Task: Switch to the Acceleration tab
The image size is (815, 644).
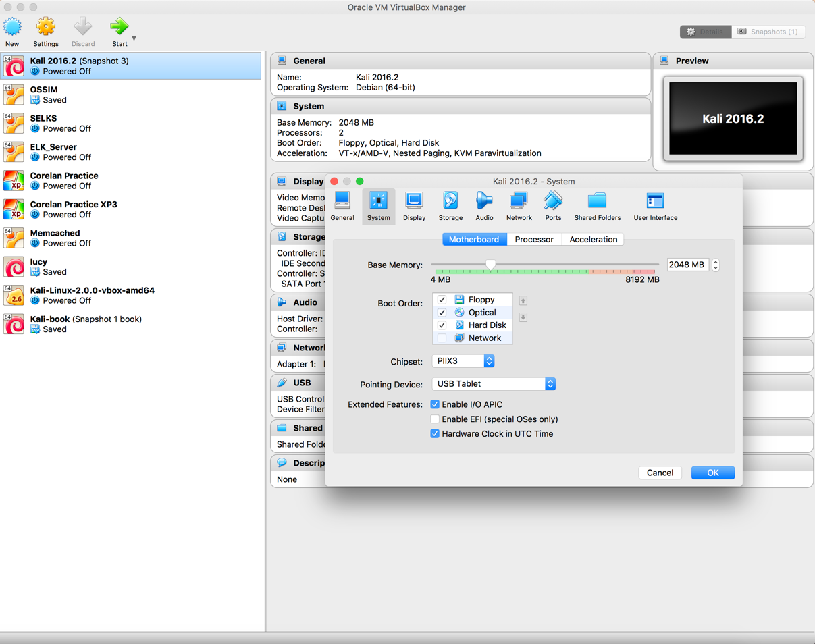Action: click(594, 240)
